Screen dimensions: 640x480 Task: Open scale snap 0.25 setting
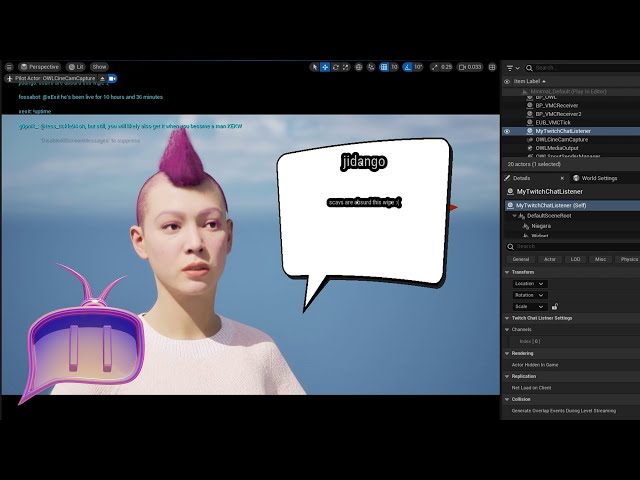[x=441, y=67]
